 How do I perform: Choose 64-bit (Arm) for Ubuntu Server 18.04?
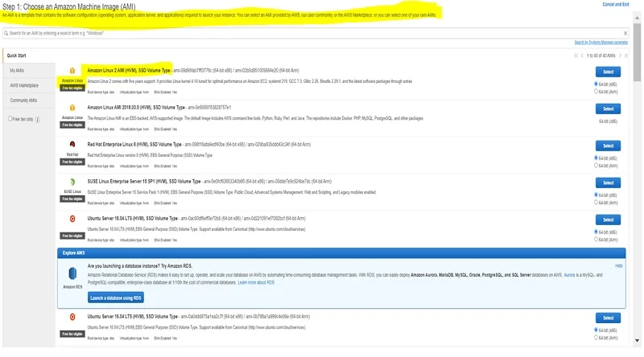596,240
